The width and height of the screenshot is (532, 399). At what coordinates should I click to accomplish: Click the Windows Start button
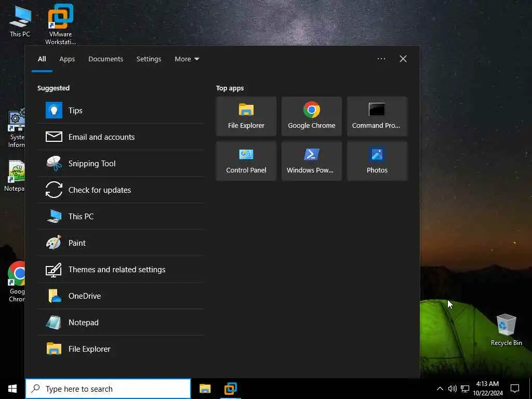point(12,389)
